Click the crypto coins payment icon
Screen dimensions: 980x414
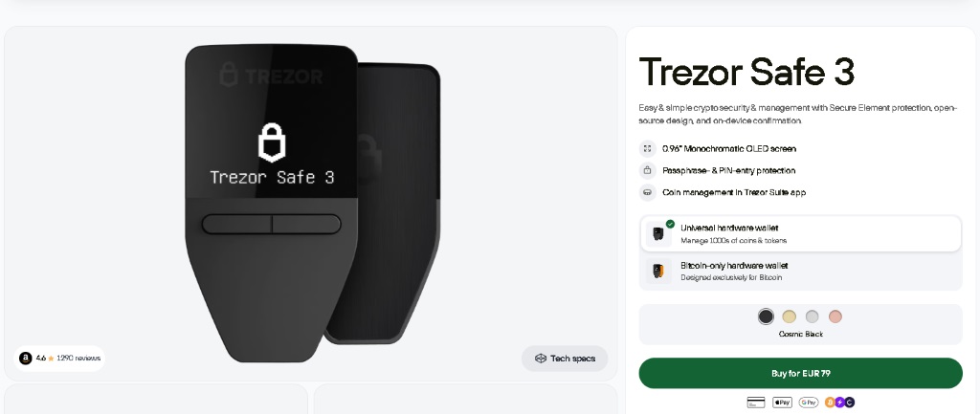click(x=839, y=403)
